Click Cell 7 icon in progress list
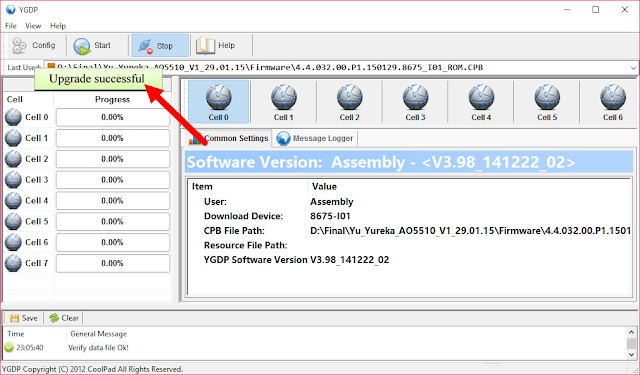The width and height of the screenshot is (640, 375). point(13,263)
